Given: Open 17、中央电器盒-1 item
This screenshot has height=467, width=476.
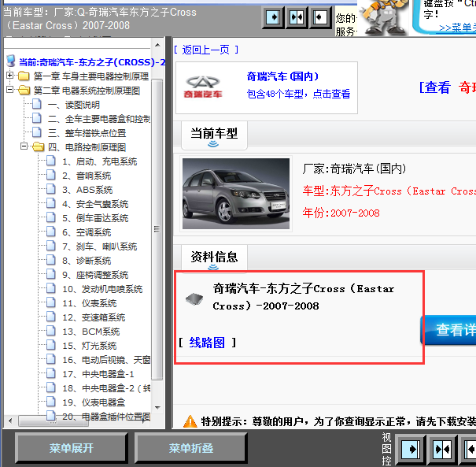Looking at the screenshot, I should tap(98, 374).
